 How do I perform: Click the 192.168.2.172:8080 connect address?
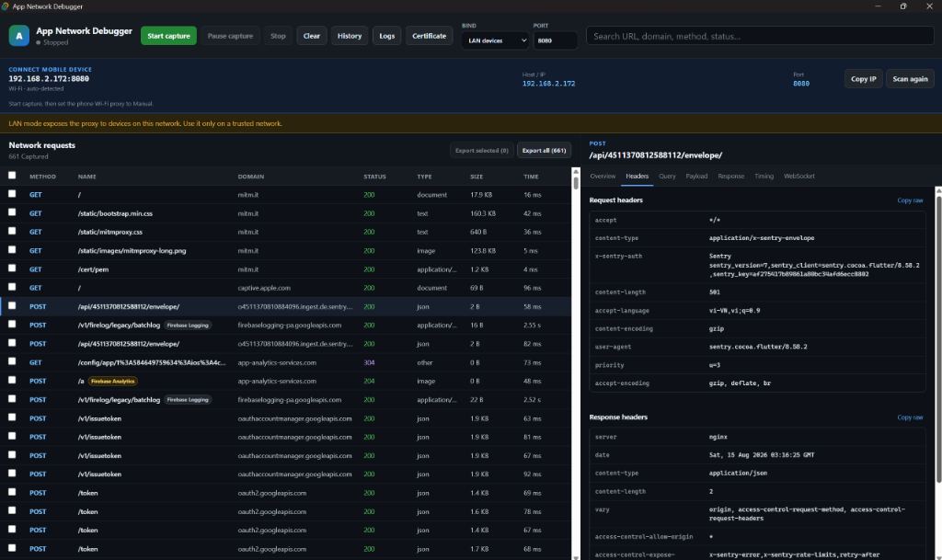click(x=49, y=79)
